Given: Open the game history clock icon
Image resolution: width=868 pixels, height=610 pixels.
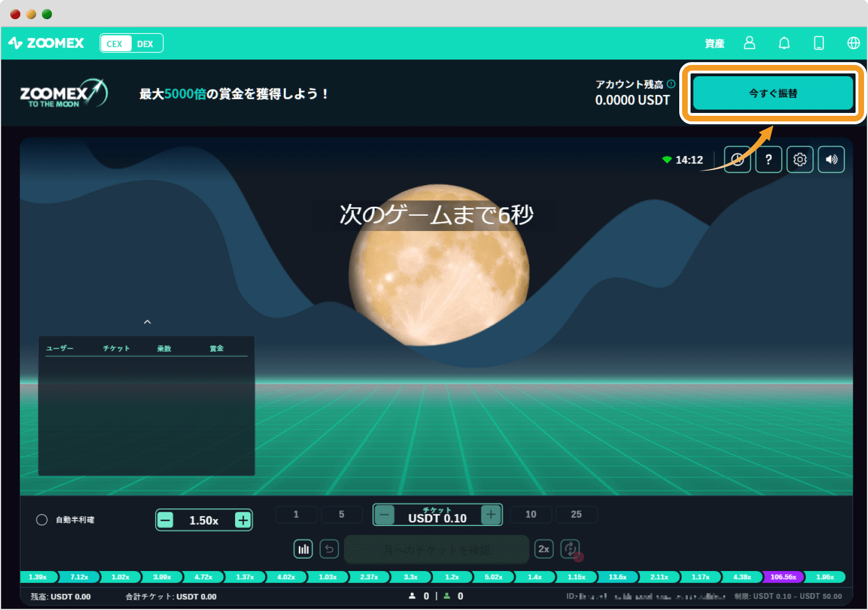Looking at the screenshot, I should 737,159.
